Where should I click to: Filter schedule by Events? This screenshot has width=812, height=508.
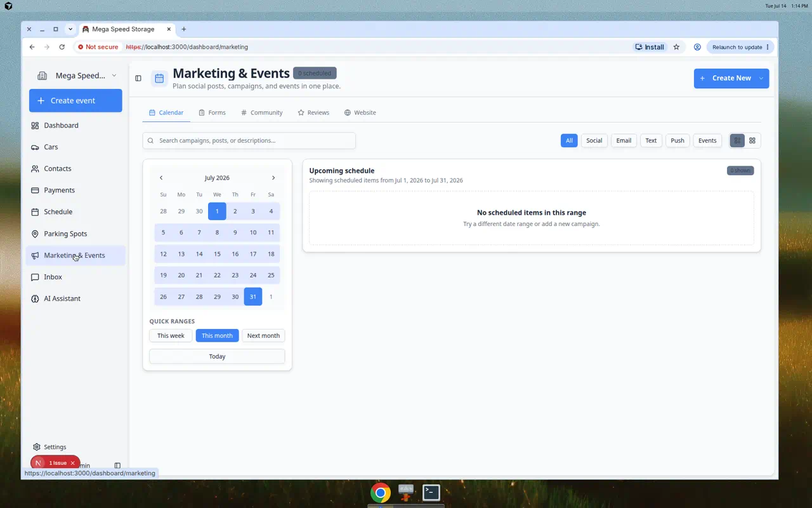click(707, 140)
